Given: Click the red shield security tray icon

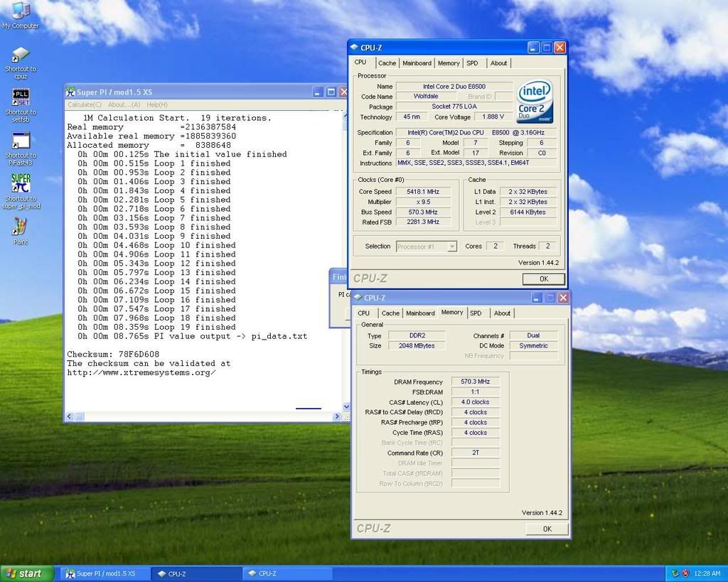Looking at the screenshot, I should [x=685, y=573].
